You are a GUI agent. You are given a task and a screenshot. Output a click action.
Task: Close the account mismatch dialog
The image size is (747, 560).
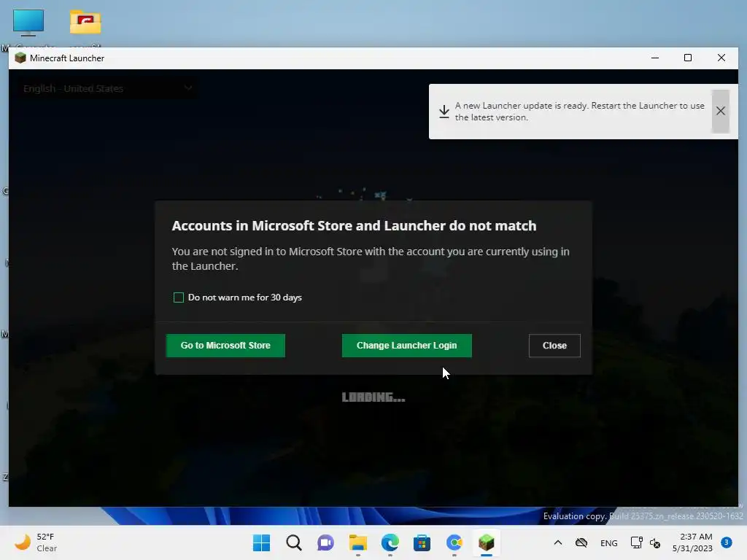pos(554,346)
